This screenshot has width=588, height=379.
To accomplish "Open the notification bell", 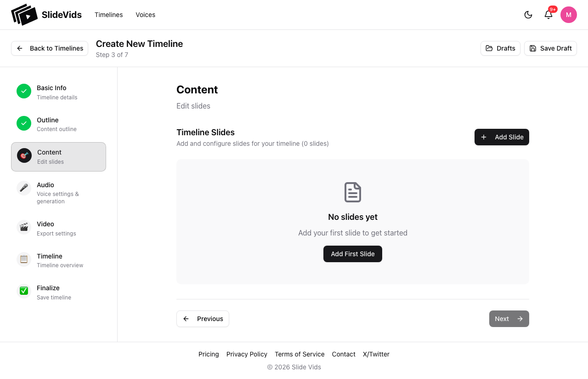I will click(548, 15).
